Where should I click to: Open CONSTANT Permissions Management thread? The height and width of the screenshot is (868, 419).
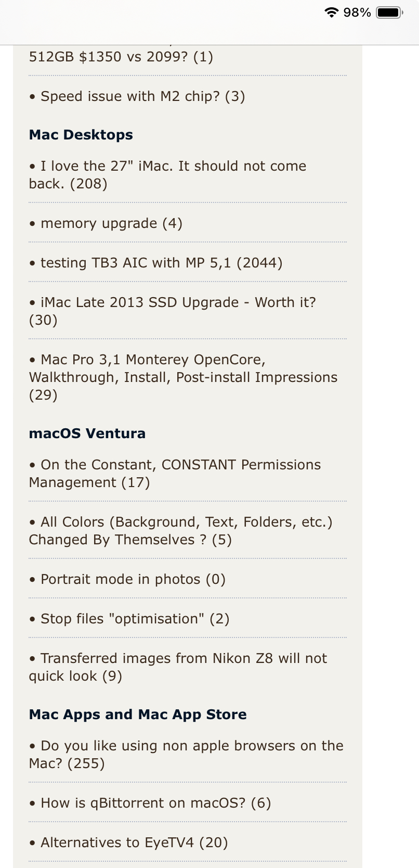point(175,474)
